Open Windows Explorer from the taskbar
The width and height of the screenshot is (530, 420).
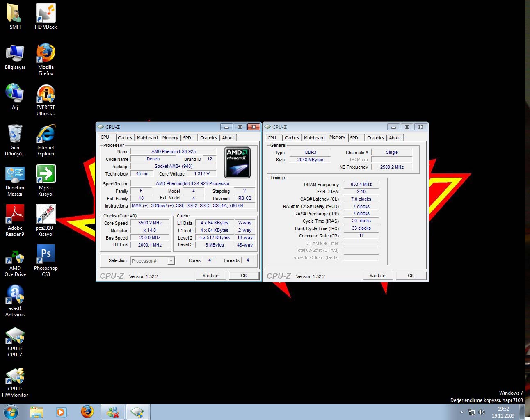point(37,412)
